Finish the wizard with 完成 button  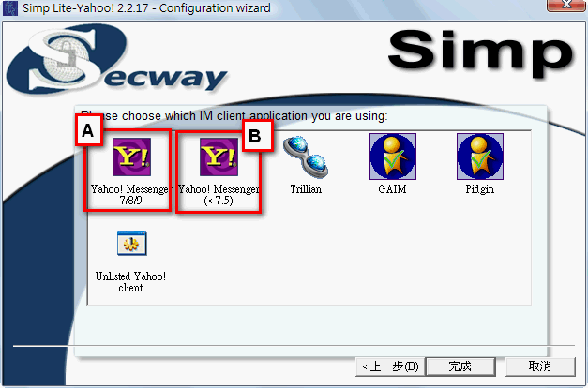460,366
